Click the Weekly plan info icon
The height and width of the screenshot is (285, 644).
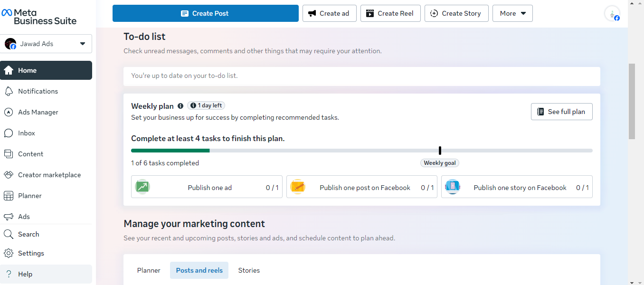(180, 106)
